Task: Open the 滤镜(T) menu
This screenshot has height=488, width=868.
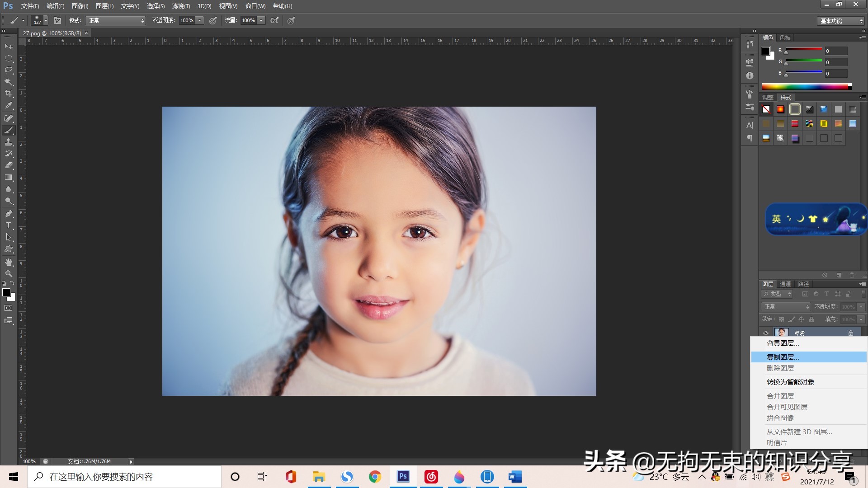Action: click(181, 6)
